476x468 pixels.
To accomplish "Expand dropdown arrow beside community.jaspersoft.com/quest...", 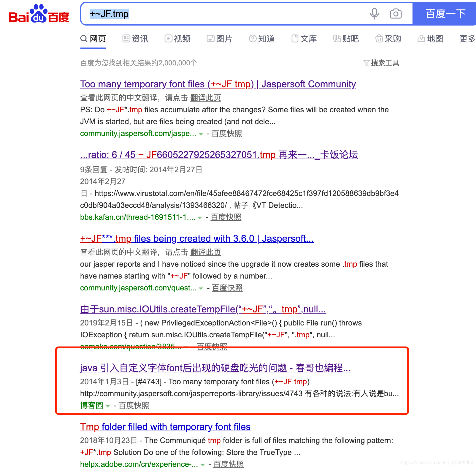I will coord(201,289).
